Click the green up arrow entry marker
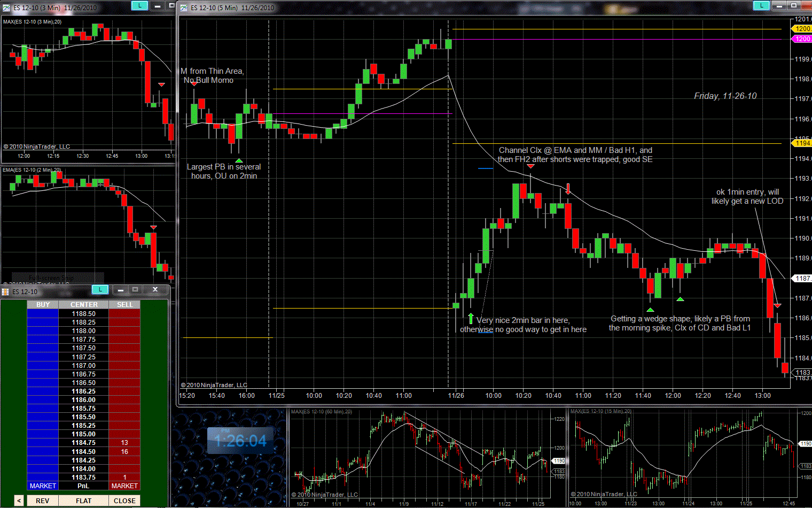Image resolution: width=812 pixels, height=508 pixels. (x=471, y=319)
